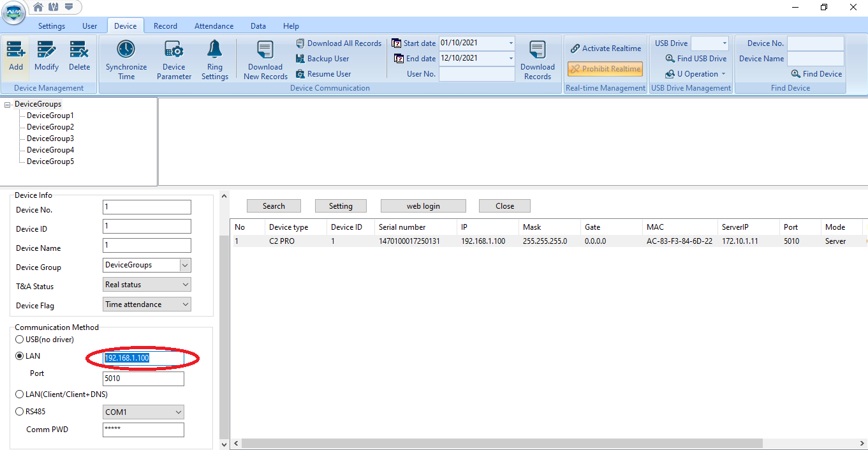Click Backup User
This screenshot has height=450, width=868.
click(323, 59)
